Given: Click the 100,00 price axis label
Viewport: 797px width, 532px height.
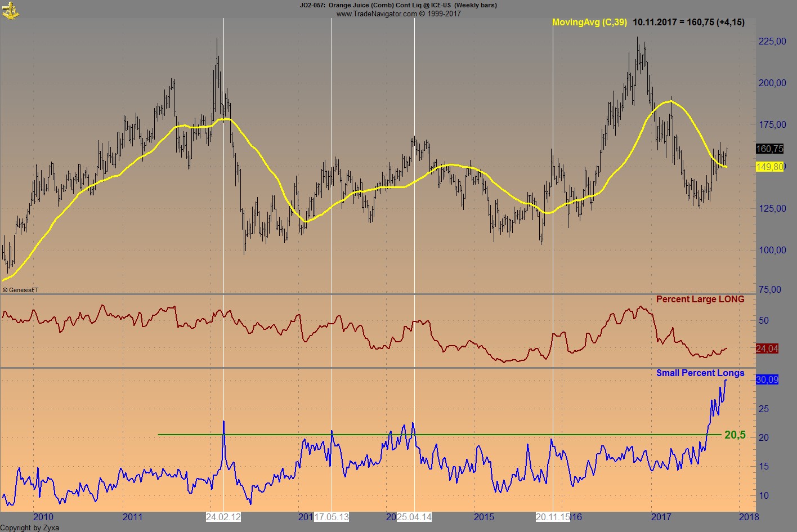Looking at the screenshot, I should [x=772, y=250].
